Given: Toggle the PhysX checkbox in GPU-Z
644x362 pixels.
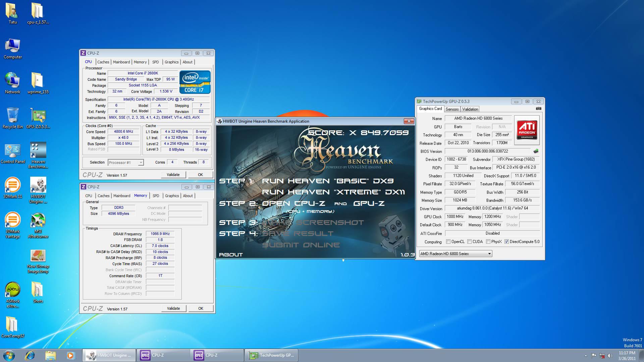Looking at the screenshot, I should (488, 242).
